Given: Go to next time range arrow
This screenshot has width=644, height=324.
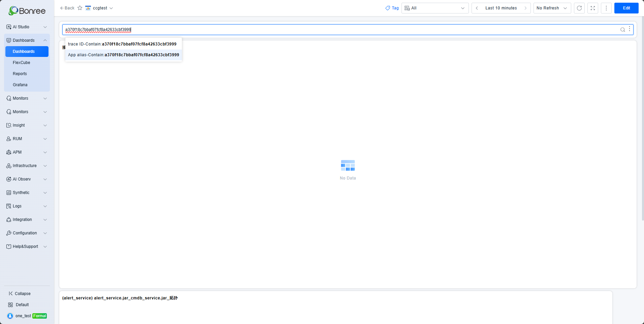Looking at the screenshot, I should point(525,8).
